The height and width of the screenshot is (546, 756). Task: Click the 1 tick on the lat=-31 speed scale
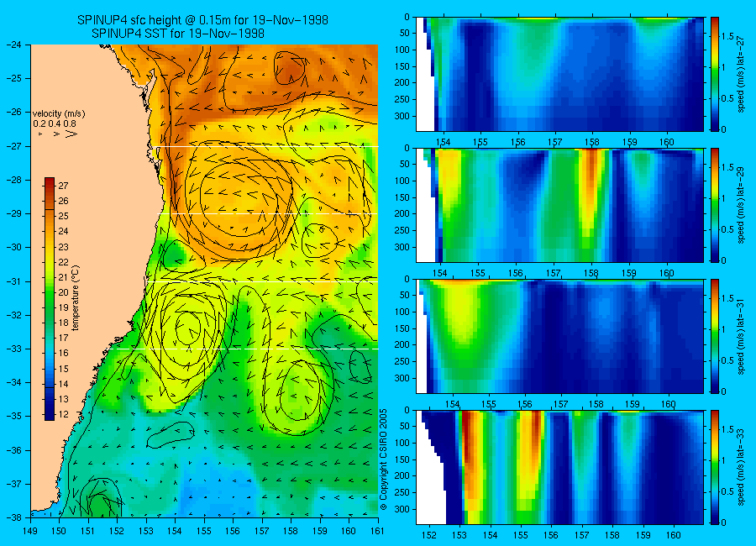(724, 329)
